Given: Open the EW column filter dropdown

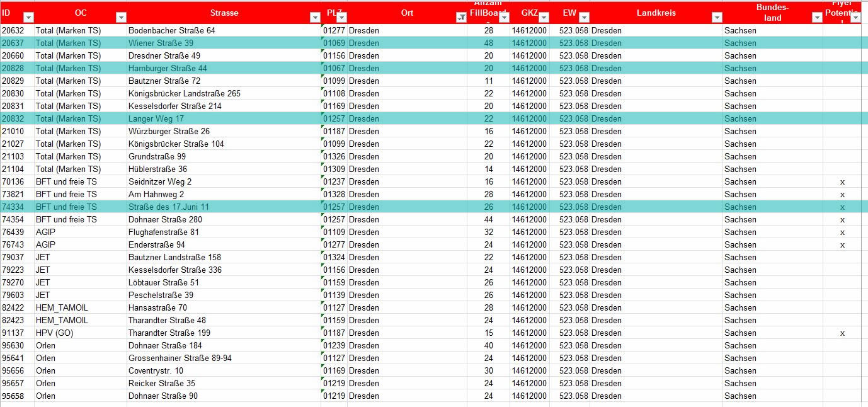Looking at the screenshot, I should pyautogui.click(x=584, y=18).
